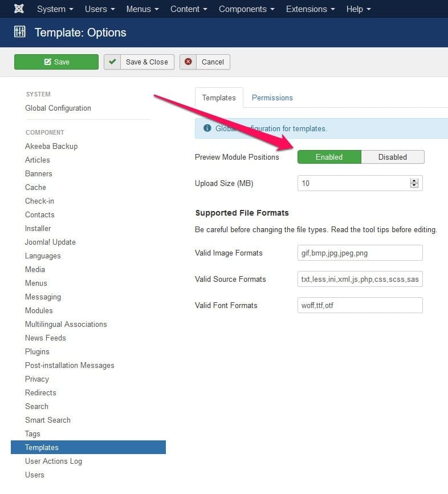Open Contacts options
This screenshot has width=448, height=494.
pos(40,214)
